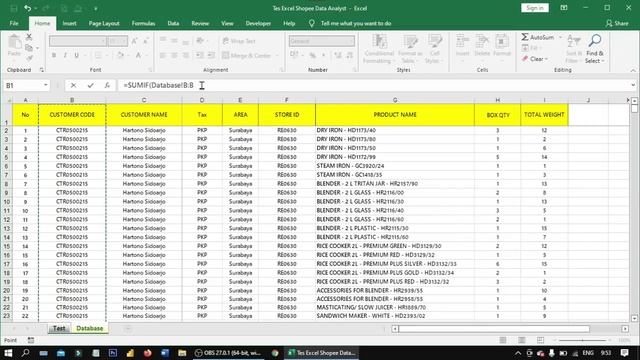Confirm the formula with the check mark
The height and width of the screenshot is (360, 640).
point(90,85)
